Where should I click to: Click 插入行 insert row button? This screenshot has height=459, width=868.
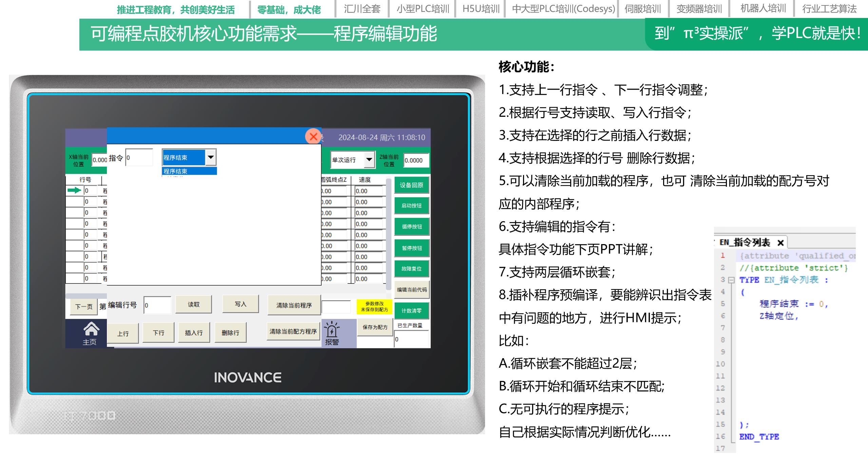click(x=194, y=333)
